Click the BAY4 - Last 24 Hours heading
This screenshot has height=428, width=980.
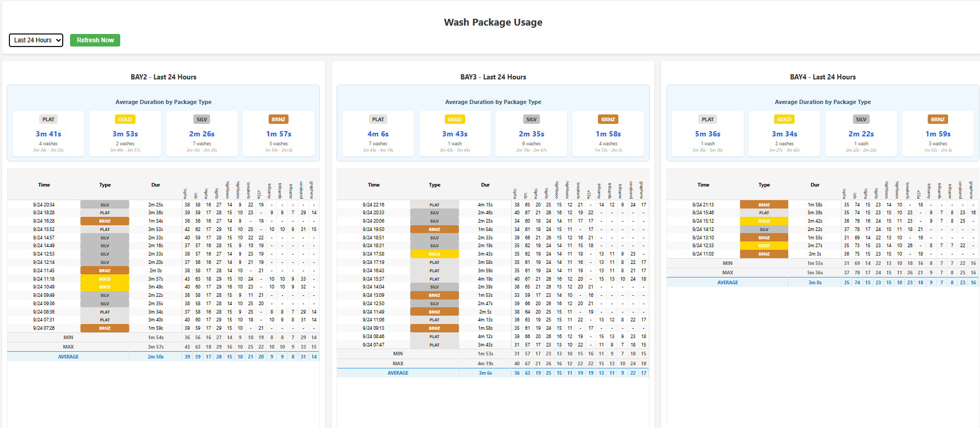[823, 77]
